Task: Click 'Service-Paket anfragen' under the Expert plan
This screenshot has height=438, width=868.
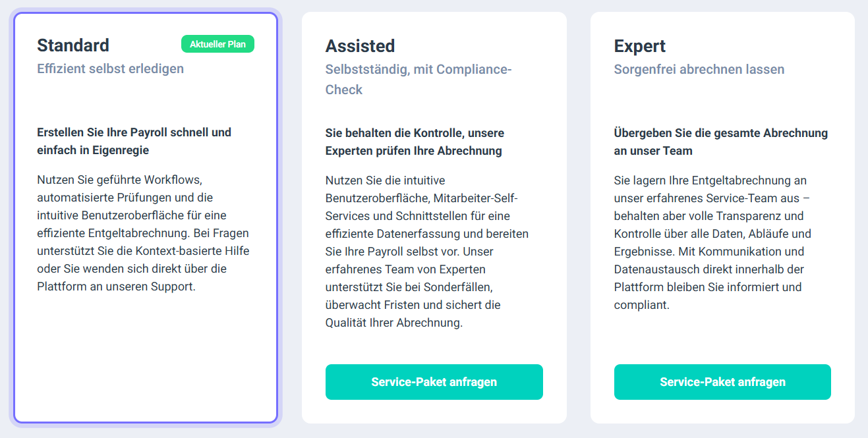Action: coord(722,382)
